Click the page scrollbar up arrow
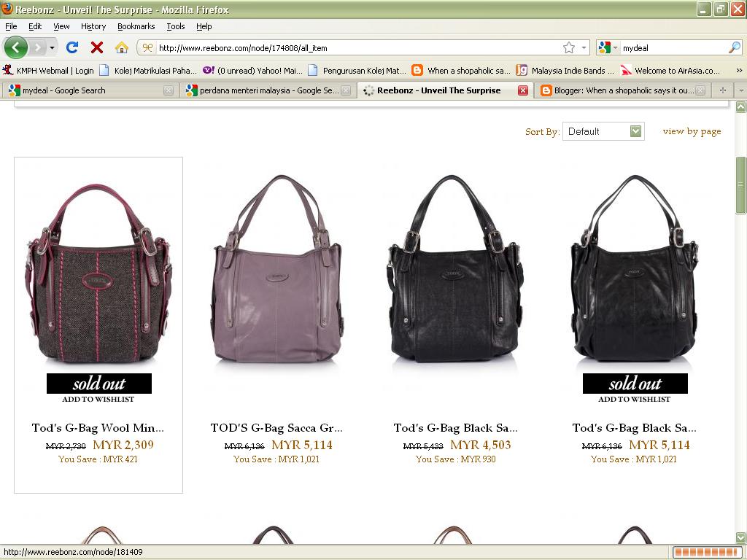Image resolution: width=747 pixels, height=560 pixels. point(741,106)
